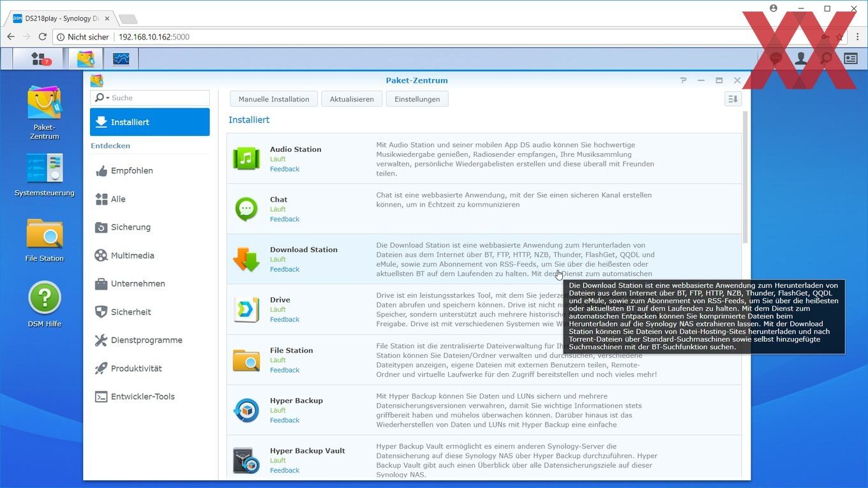
Task: Open the Unternehmen category
Action: coord(149,283)
